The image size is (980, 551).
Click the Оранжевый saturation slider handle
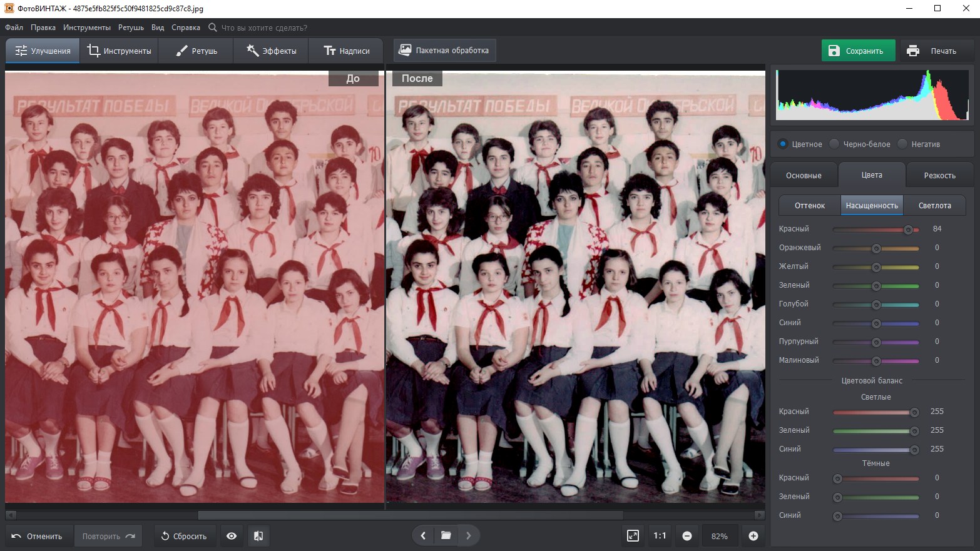(876, 248)
